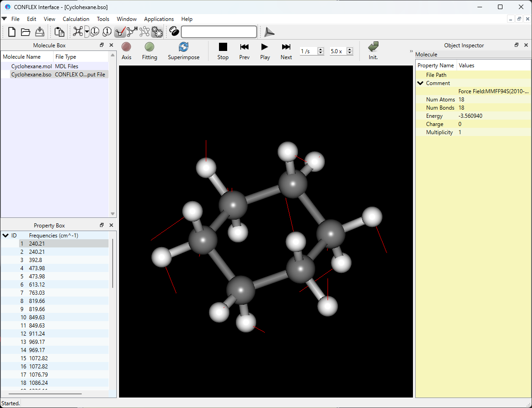Open dropdown arrow next to molecule tool
The image size is (532, 408).
click(87, 32)
